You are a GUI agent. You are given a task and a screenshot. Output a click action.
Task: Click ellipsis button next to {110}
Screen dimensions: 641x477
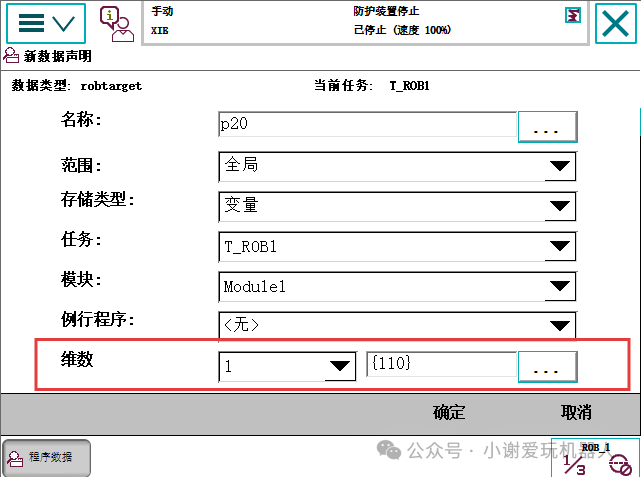[x=547, y=367]
